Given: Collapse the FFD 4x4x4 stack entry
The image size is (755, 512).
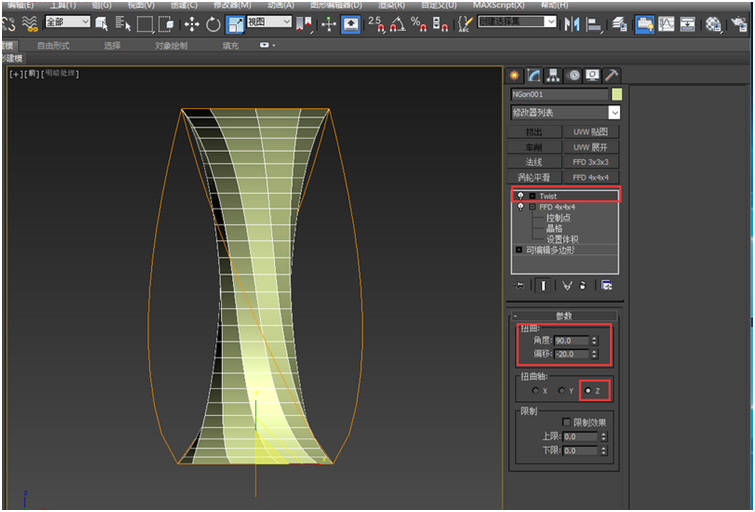Looking at the screenshot, I should [x=532, y=207].
